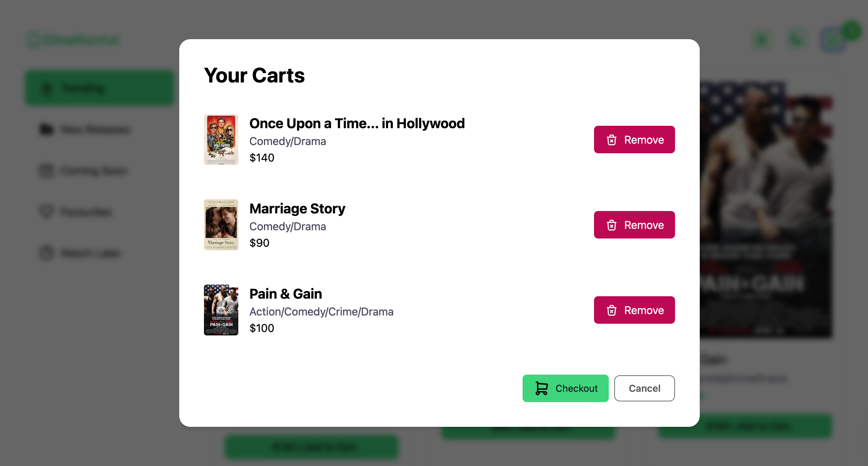868x466 pixels.
Task: Click trash icon in Pain & Gain's Remove button
Action: pyautogui.click(x=612, y=310)
